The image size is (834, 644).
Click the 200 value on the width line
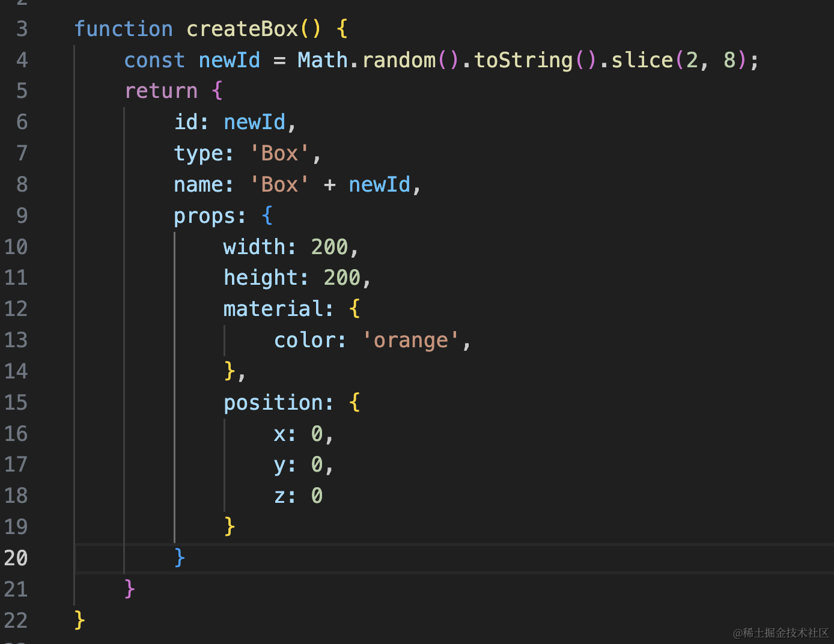[x=329, y=247]
